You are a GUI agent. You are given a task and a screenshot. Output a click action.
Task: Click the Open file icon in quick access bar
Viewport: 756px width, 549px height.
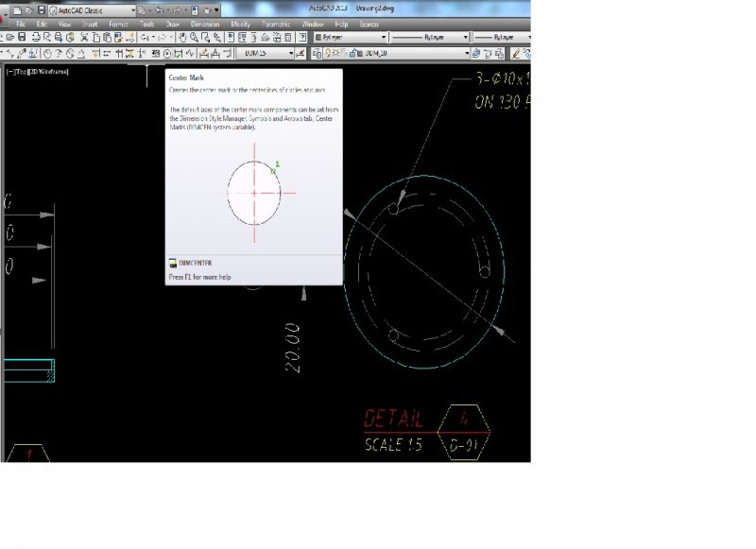pyautogui.click(x=29, y=10)
